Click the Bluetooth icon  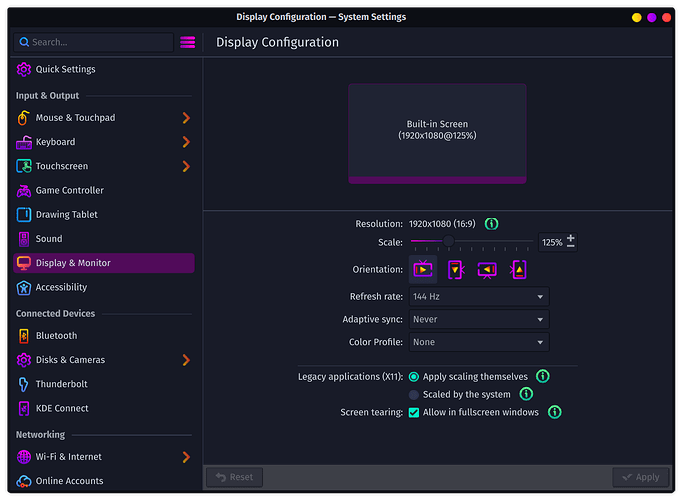(x=23, y=336)
